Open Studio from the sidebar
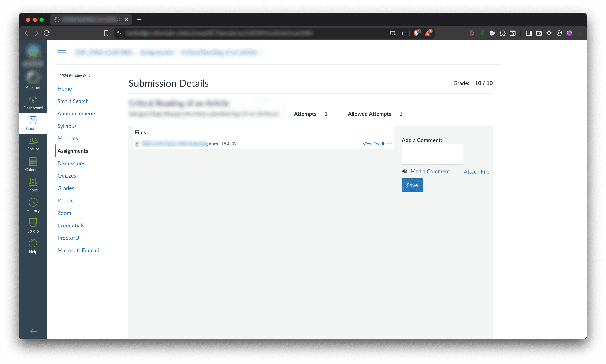The image size is (606, 364). point(33,226)
